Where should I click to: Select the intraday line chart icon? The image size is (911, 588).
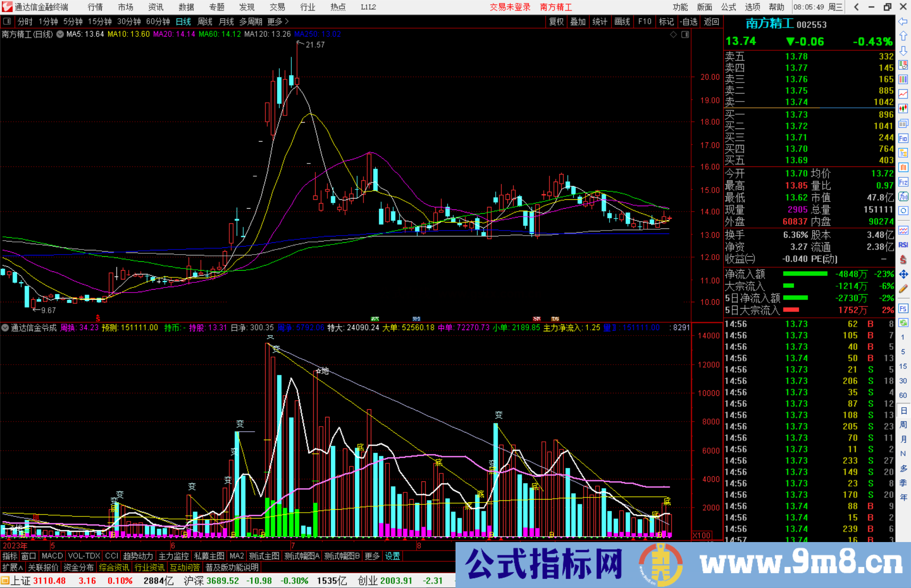(903, 94)
